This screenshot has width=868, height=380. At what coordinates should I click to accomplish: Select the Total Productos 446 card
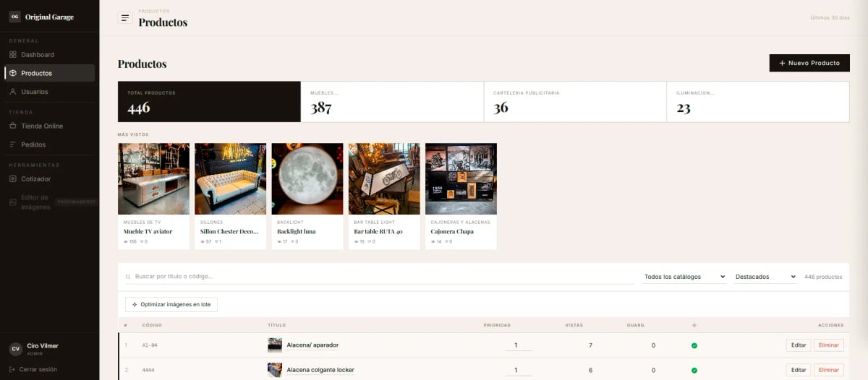209,102
